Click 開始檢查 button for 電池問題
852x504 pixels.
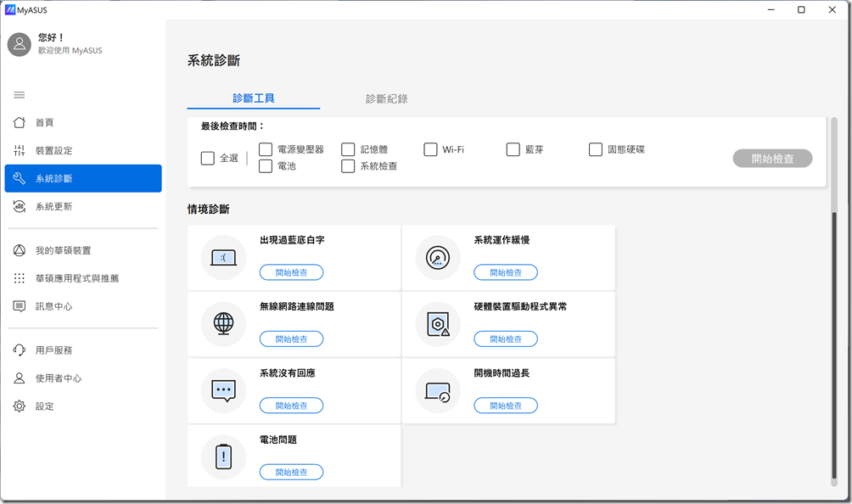coord(291,472)
